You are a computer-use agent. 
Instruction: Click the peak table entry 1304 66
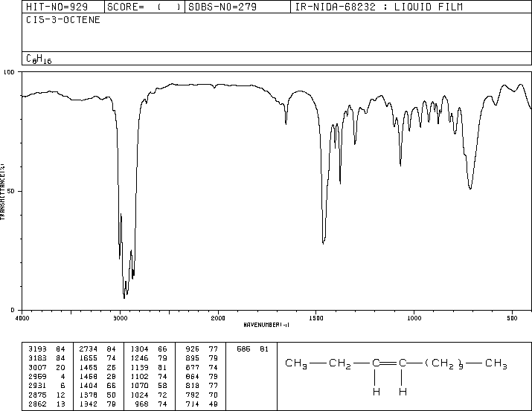(x=149, y=349)
